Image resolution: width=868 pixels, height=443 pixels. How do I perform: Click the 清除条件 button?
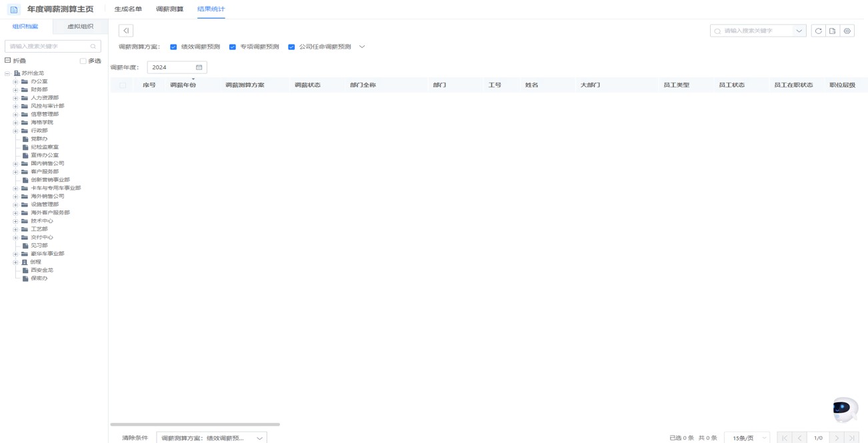tap(135, 438)
